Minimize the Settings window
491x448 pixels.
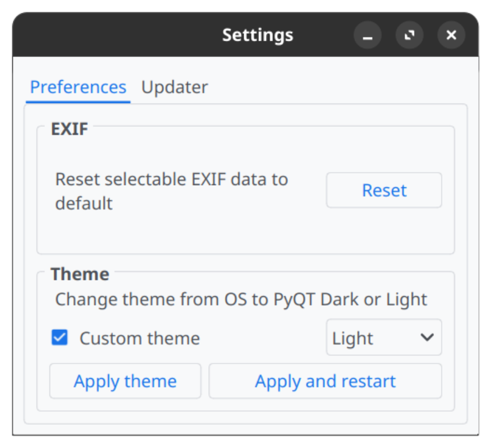(368, 36)
